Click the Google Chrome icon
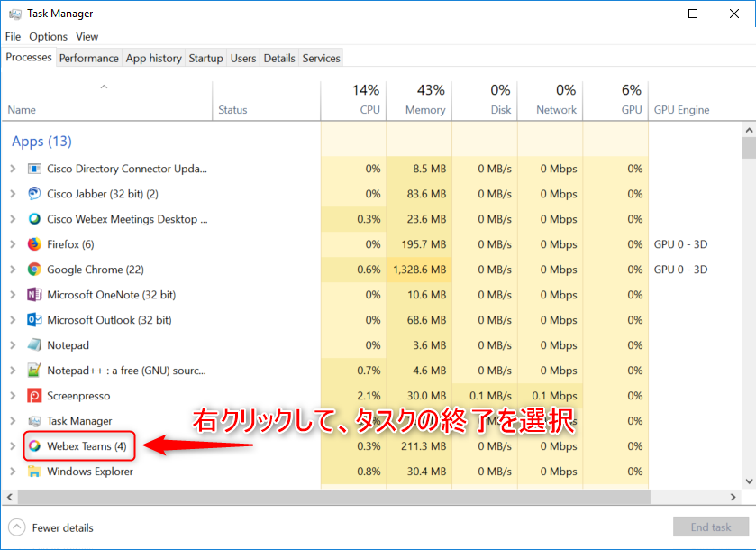 [x=34, y=270]
